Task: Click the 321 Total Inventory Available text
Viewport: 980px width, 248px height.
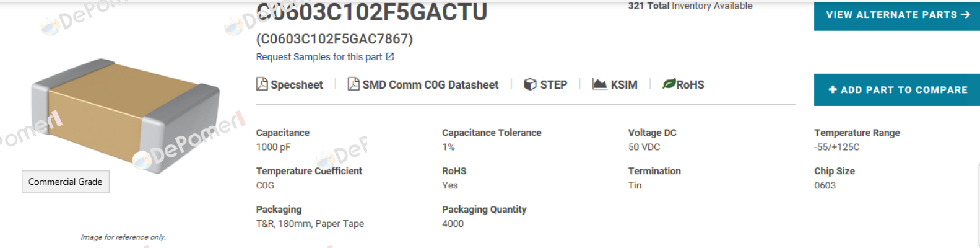Action: point(690,6)
